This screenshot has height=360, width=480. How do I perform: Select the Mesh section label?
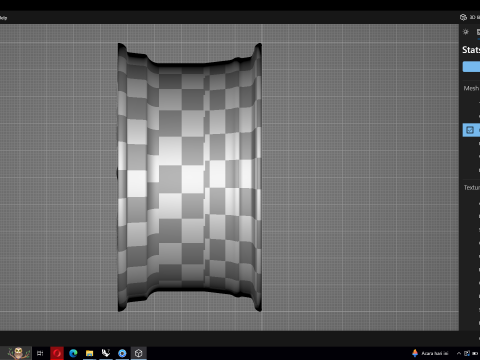[x=471, y=88]
